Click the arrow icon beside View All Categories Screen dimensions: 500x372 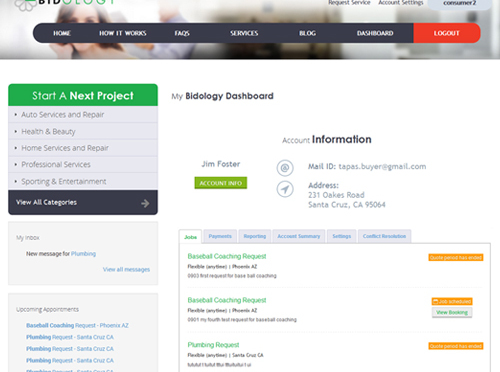(x=145, y=203)
